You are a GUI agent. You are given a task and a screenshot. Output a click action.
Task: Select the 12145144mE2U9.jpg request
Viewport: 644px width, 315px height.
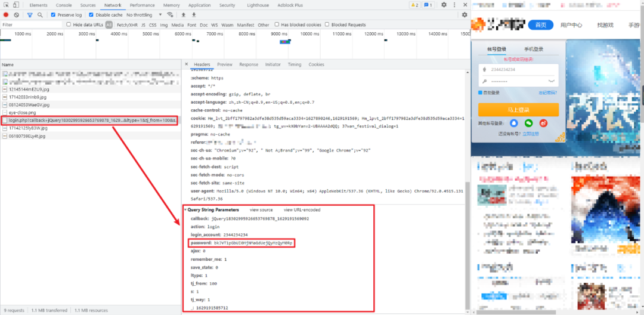coord(90,89)
